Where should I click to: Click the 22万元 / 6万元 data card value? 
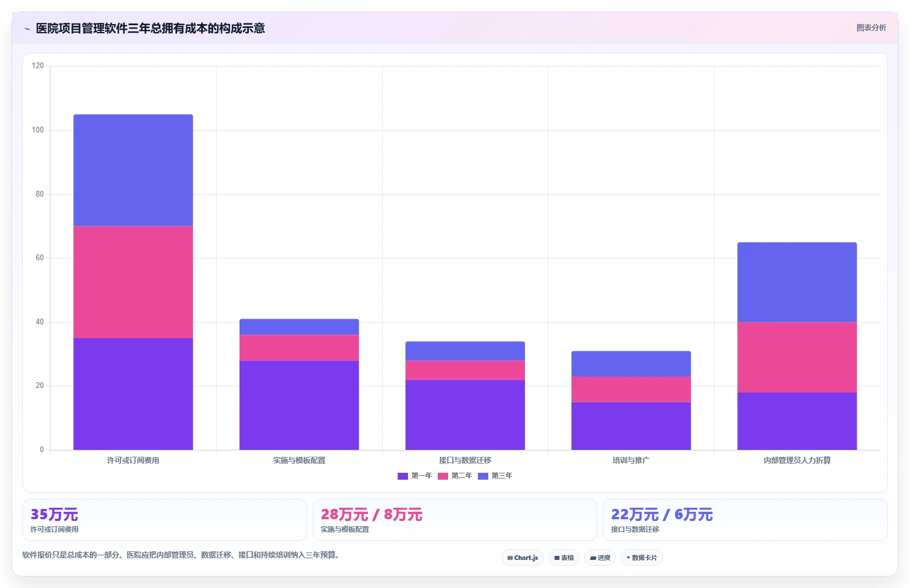[662, 515]
